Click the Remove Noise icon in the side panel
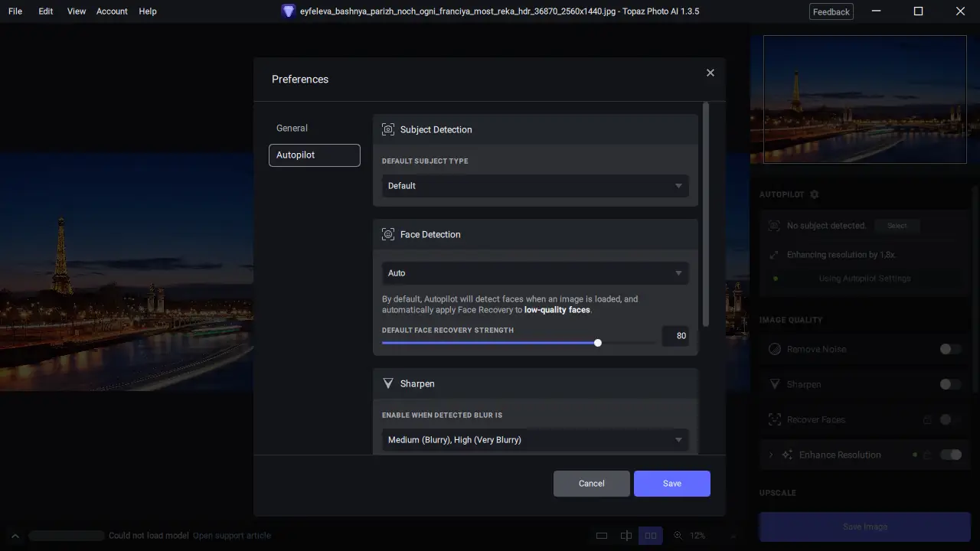This screenshot has height=551, width=980. [x=775, y=349]
